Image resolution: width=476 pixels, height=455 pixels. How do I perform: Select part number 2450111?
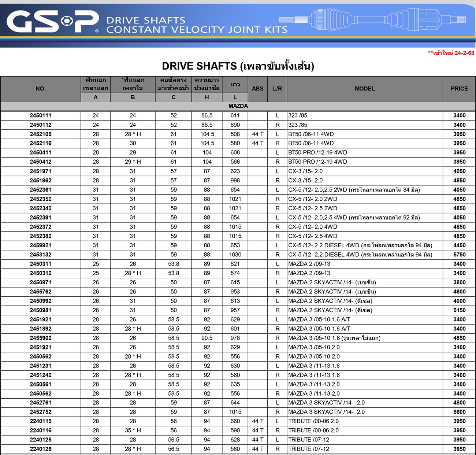pyautogui.click(x=41, y=115)
